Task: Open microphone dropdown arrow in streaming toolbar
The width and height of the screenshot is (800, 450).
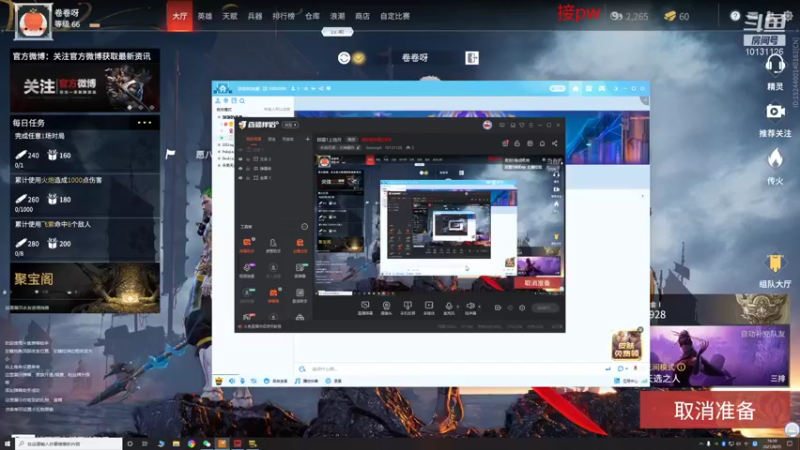Action: point(457,307)
